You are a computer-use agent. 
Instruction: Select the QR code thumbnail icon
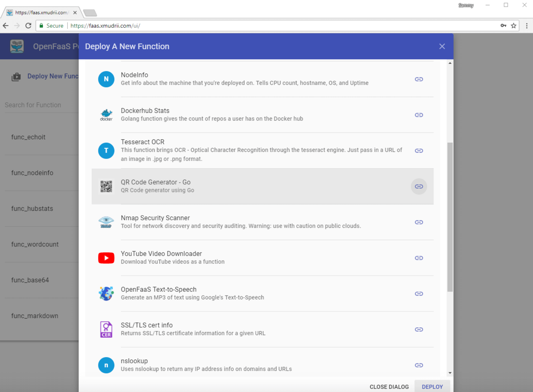106,186
